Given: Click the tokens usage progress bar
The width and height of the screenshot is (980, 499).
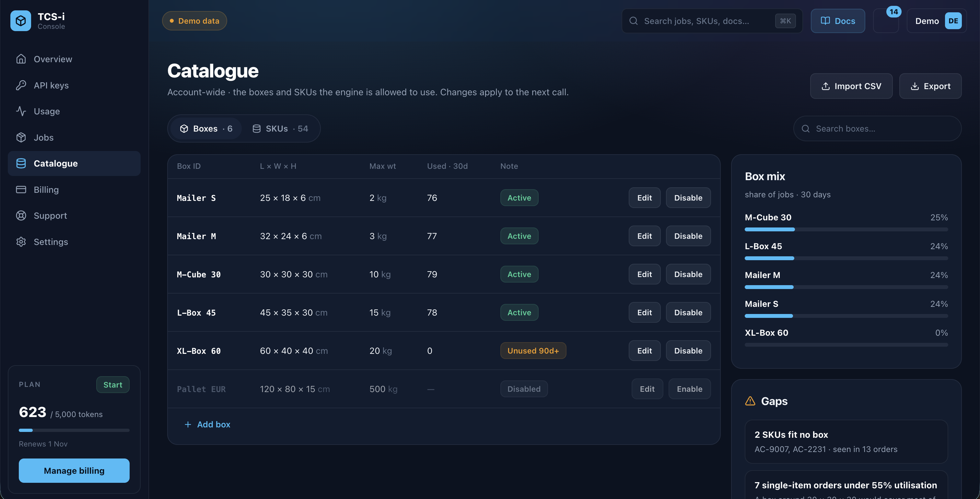Looking at the screenshot, I should 74,431.
